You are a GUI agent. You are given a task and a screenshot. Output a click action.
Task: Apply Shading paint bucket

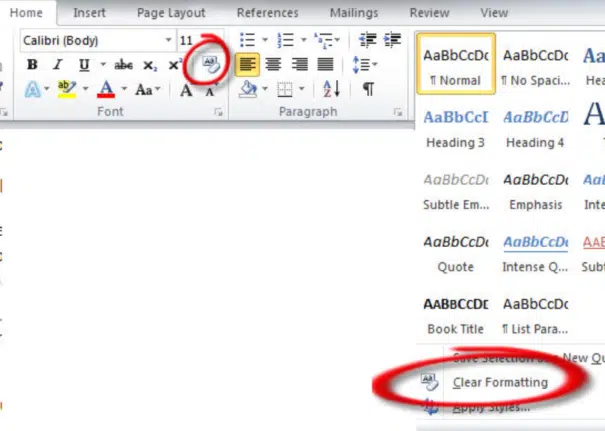pyautogui.click(x=248, y=89)
